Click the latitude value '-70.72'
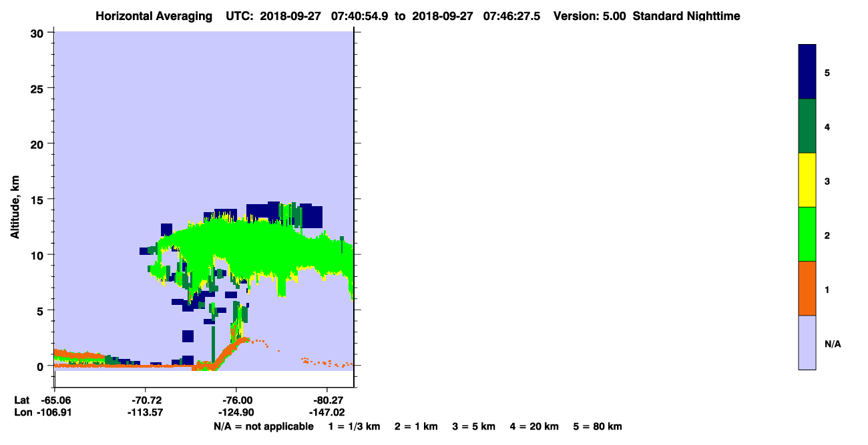 (x=146, y=400)
